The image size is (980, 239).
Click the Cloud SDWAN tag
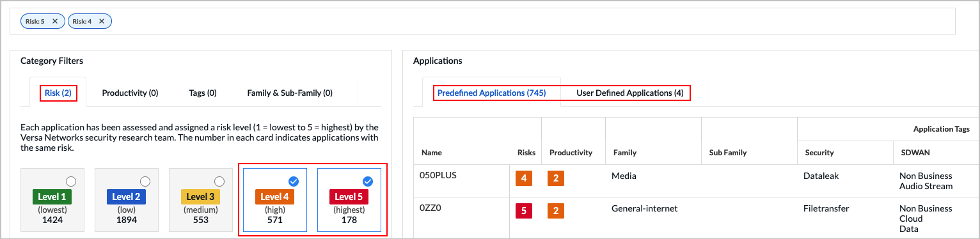click(910, 219)
